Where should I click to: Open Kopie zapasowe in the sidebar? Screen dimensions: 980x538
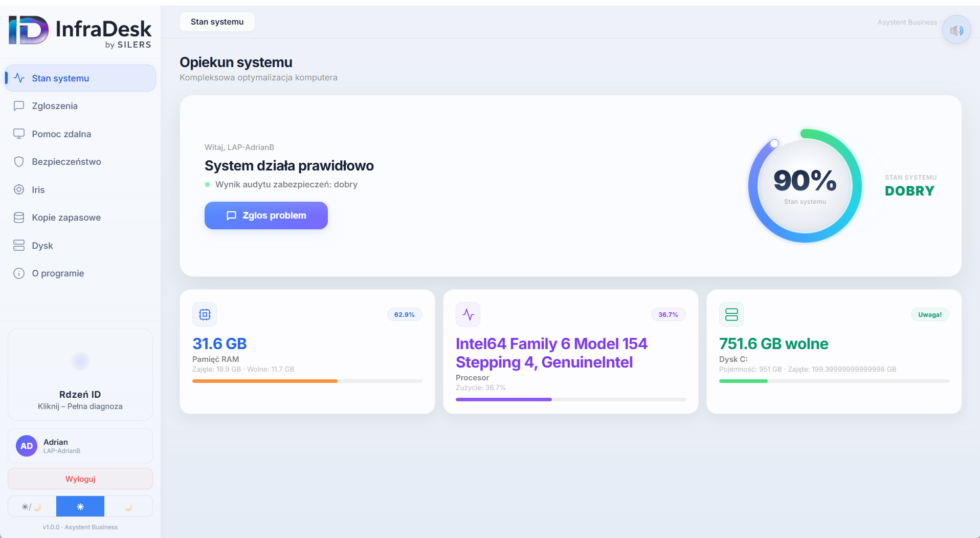click(x=80, y=218)
